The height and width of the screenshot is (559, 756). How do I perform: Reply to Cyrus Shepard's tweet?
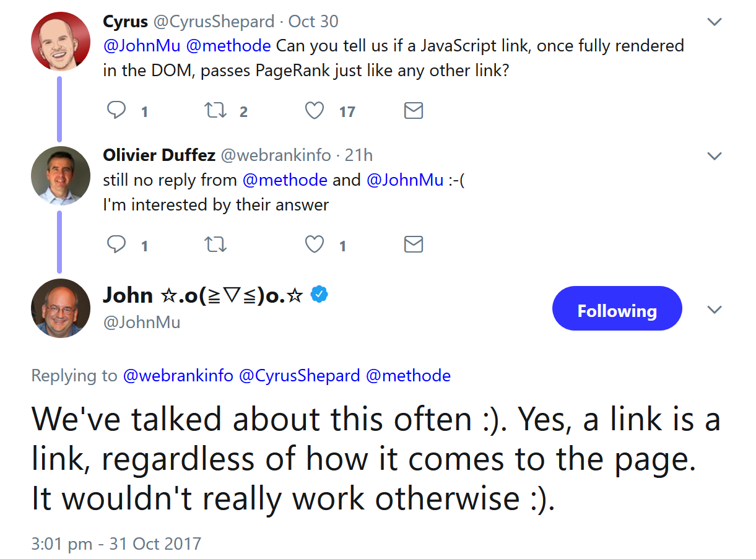coord(116,110)
